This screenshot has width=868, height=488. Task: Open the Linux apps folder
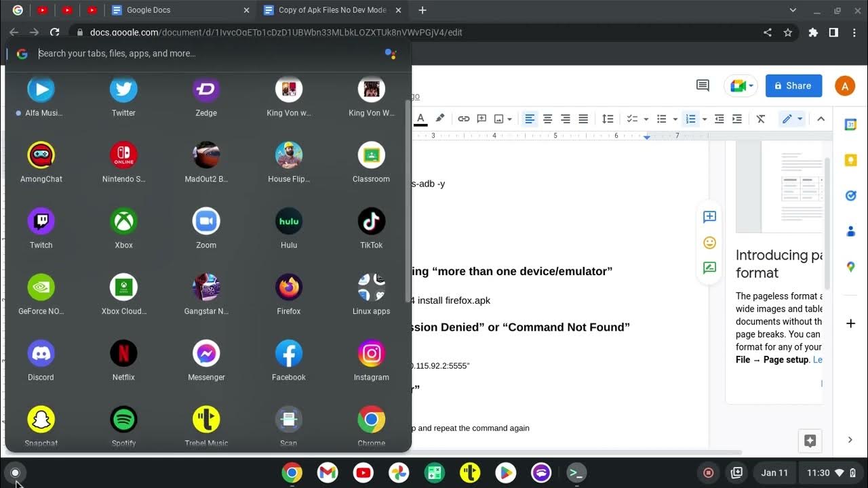tap(371, 287)
